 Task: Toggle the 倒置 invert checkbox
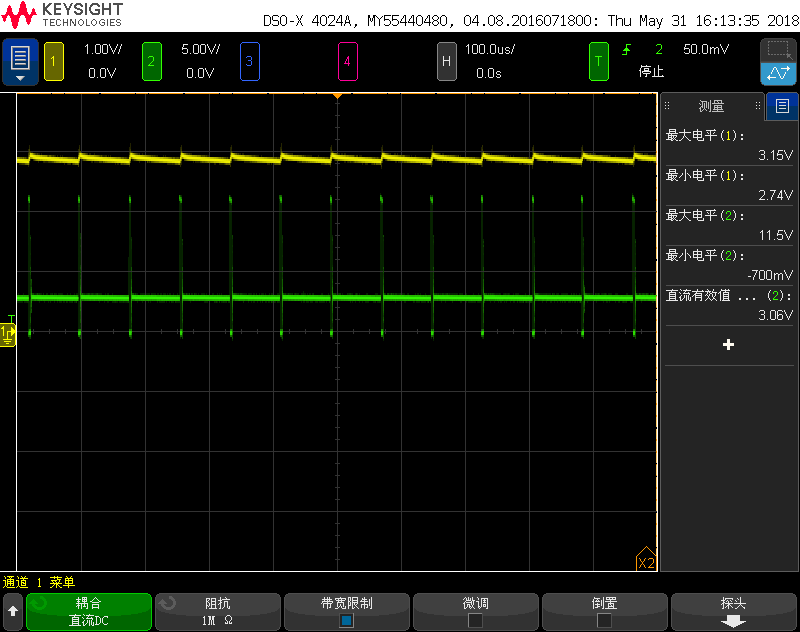[x=604, y=620]
